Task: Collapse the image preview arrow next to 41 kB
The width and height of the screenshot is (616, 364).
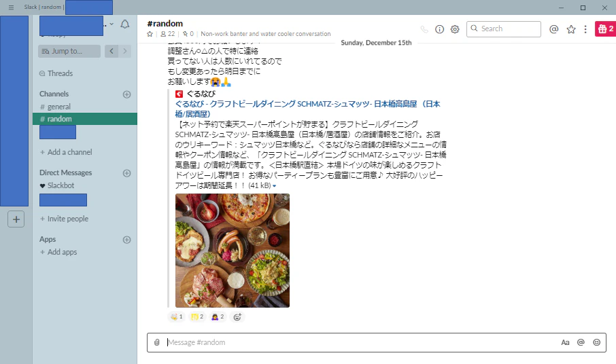Action: pyautogui.click(x=274, y=186)
